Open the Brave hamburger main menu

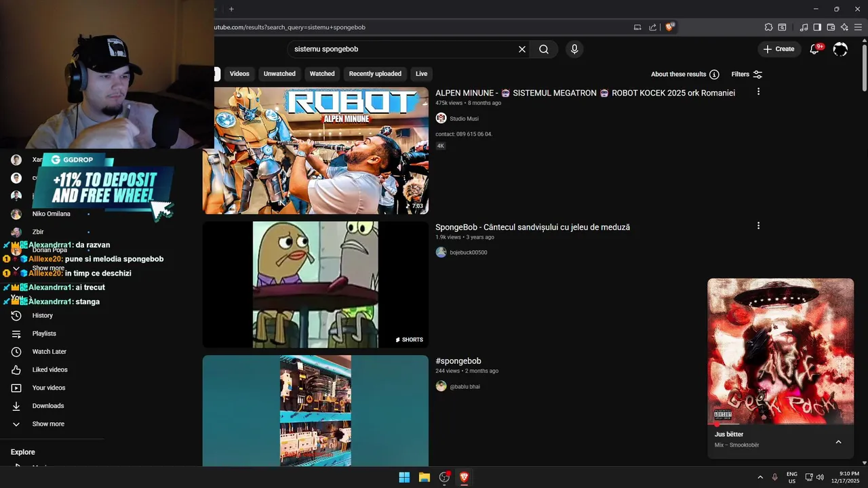tap(858, 27)
